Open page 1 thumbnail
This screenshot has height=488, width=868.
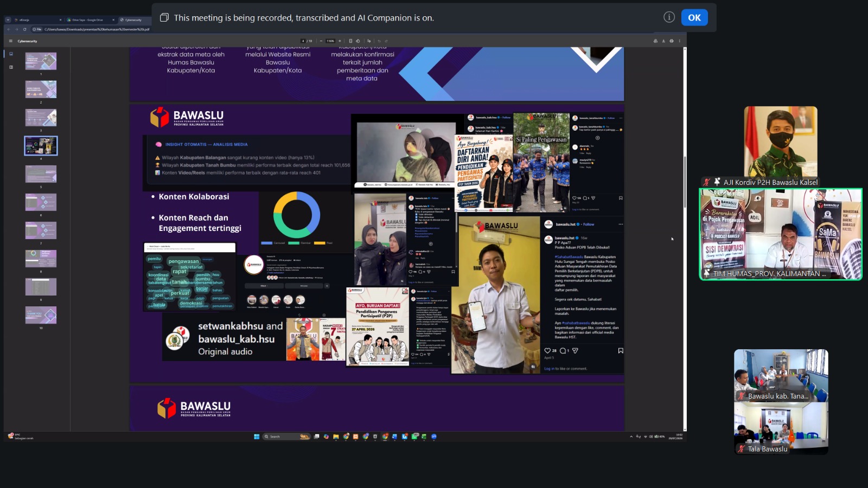[x=41, y=61]
